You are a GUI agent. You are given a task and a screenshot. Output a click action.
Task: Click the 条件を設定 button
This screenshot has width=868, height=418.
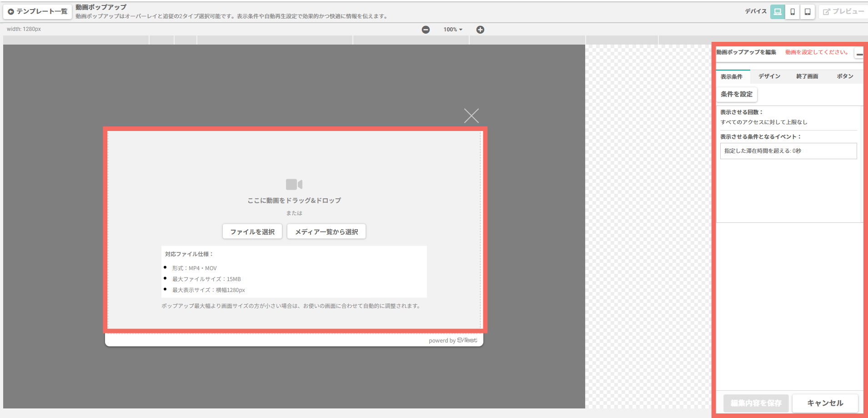[x=737, y=94]
